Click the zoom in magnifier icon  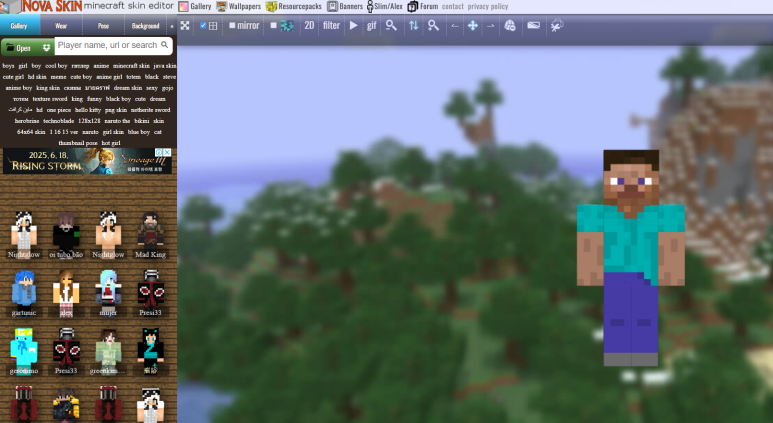(433, 26)
